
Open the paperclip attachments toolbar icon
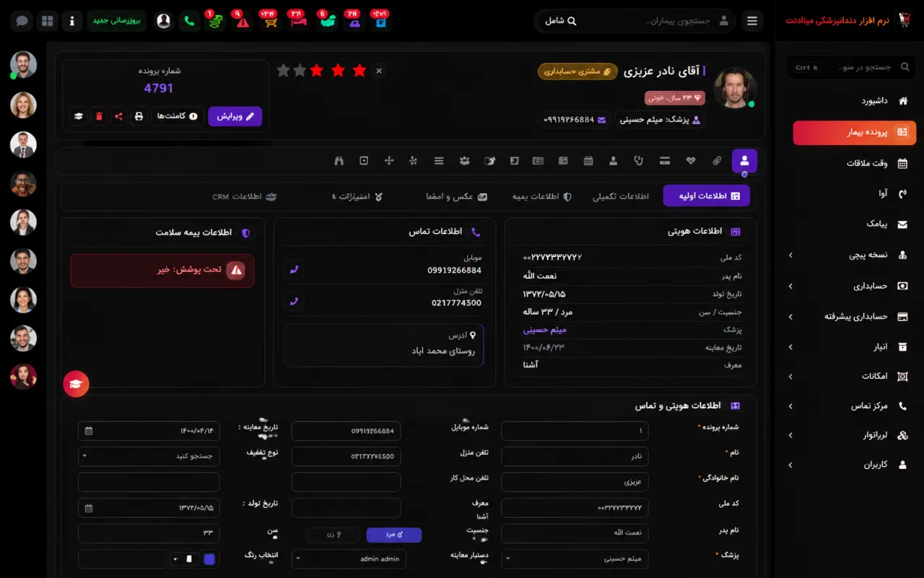717,161
